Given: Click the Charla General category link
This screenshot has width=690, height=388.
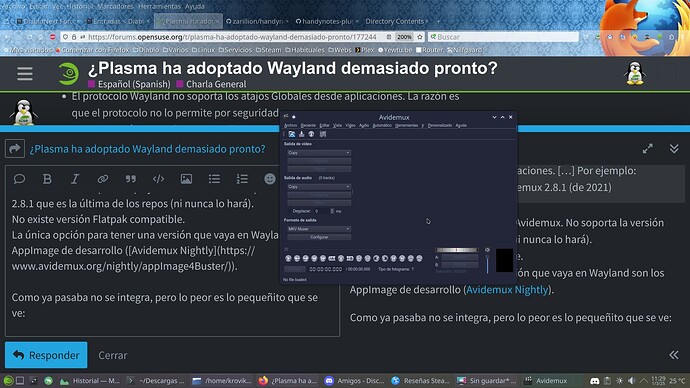Looking at the screenshot, I should point(211,84).
